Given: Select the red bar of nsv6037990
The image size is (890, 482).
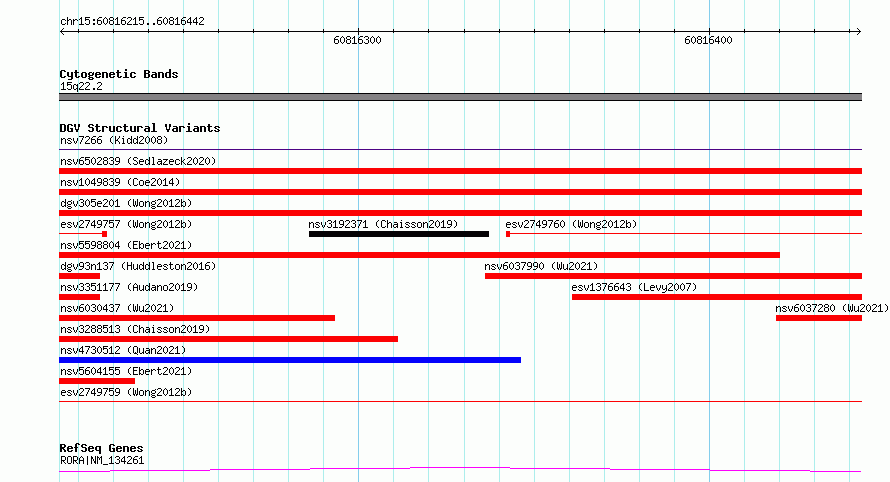Looking at the screenshot, I should tap(673, 276).
